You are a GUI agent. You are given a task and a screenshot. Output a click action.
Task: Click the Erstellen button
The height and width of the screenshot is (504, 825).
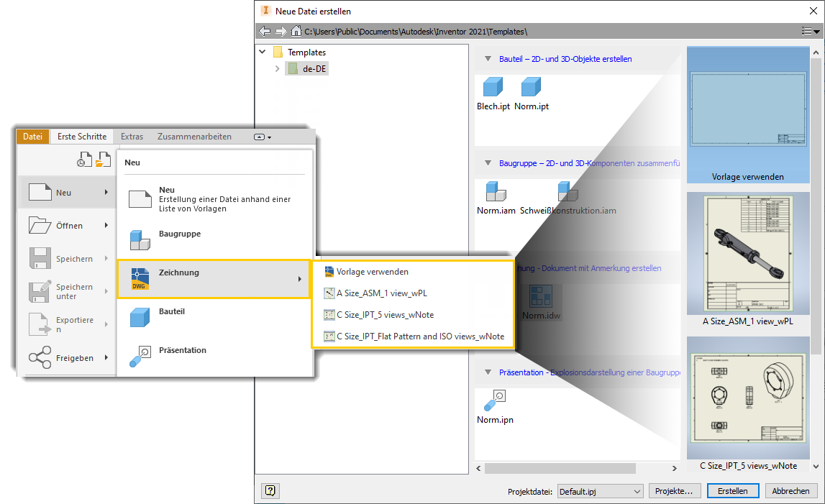click(732, 491)
